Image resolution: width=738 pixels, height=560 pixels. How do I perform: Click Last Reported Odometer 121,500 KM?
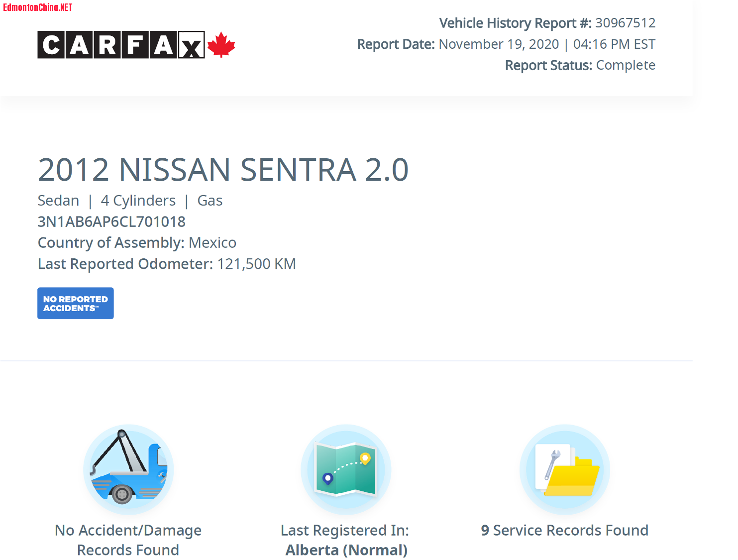[167, 264]
